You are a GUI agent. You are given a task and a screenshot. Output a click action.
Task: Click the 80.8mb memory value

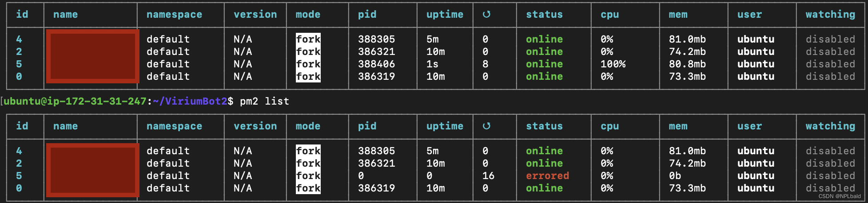coord(687,64)
